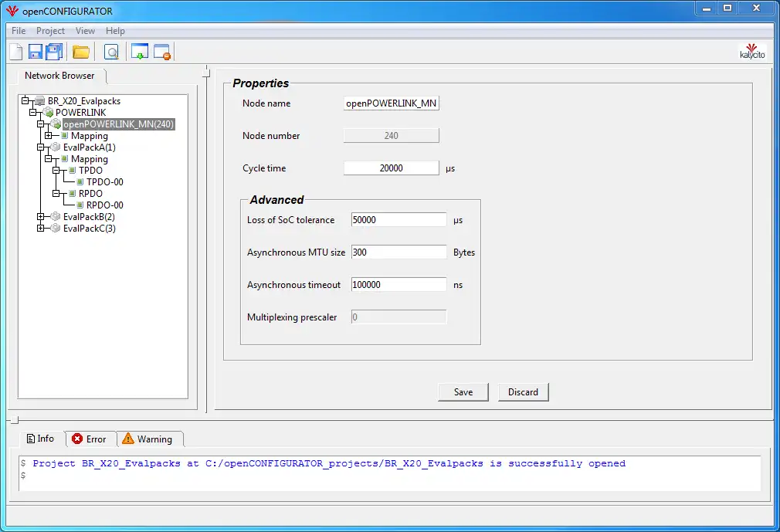Image resolution: width=780 pixels, height=532 pixels.
Task: Select TPDO-00 in the tree
Action: coord(105,182)
